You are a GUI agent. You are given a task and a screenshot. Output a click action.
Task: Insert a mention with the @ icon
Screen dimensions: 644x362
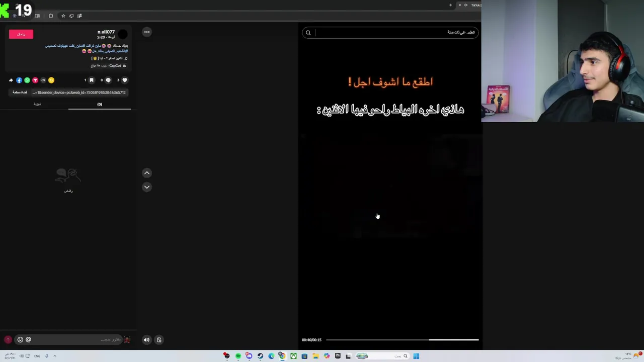pyautogui.click(x=28, y=340)
